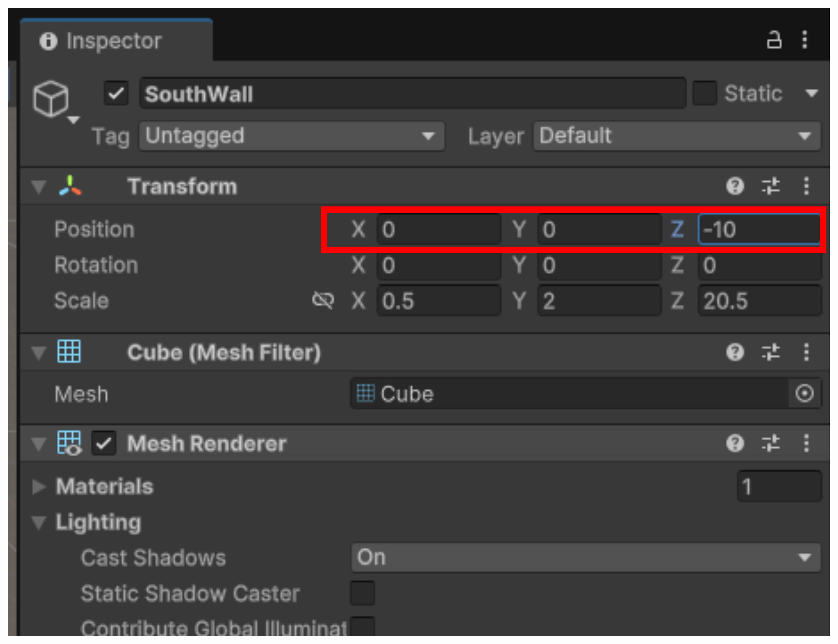
Task: Click the Inspector lock icon
Action: click(x=774, y=40)
